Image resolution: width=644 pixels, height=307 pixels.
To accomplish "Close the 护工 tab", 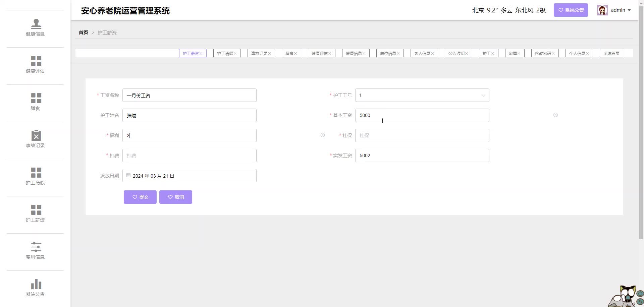I will pyautogui.click(x=493, y=54).
